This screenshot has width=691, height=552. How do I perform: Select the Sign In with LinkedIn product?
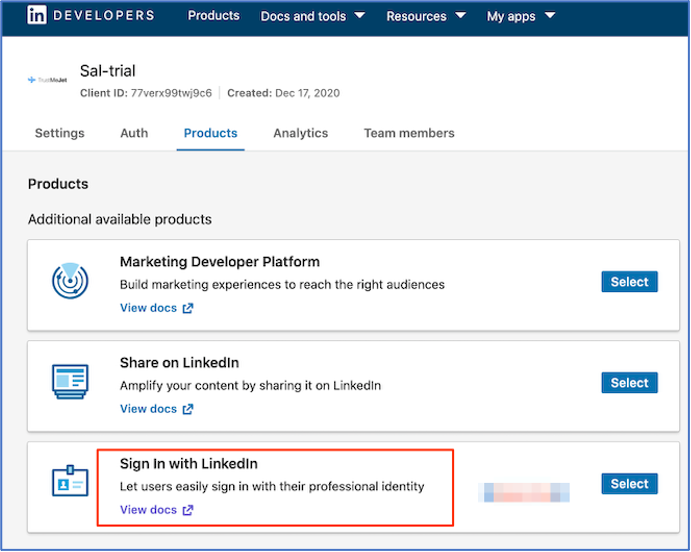click(629, 484)
